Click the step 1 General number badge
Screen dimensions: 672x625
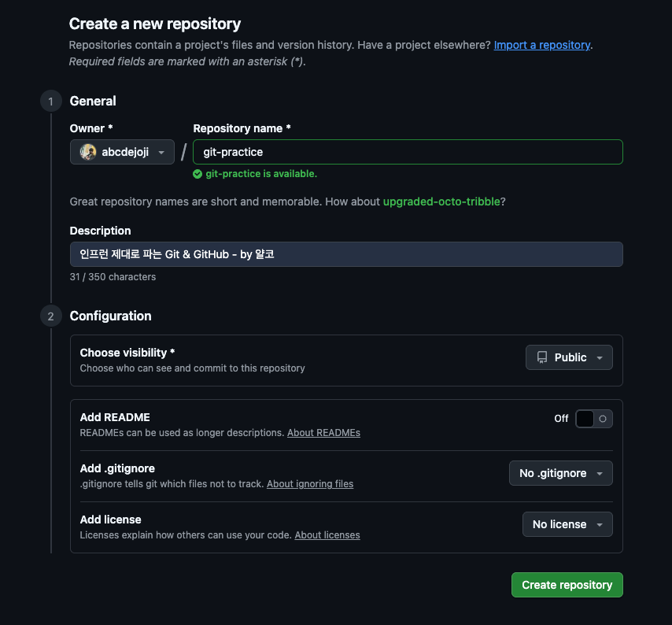click(51, 101)
